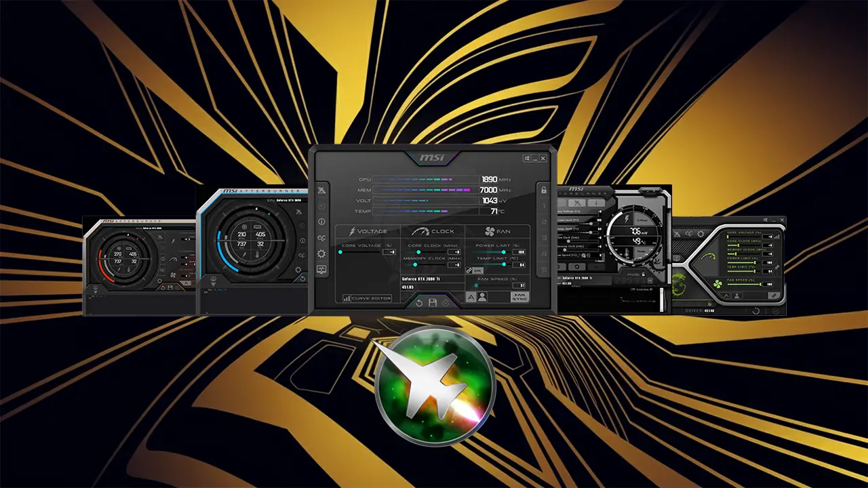Adjust Power Limit slider in center window
The width and height of the screenshot is (868, 488).
click(x=491, y=252)
